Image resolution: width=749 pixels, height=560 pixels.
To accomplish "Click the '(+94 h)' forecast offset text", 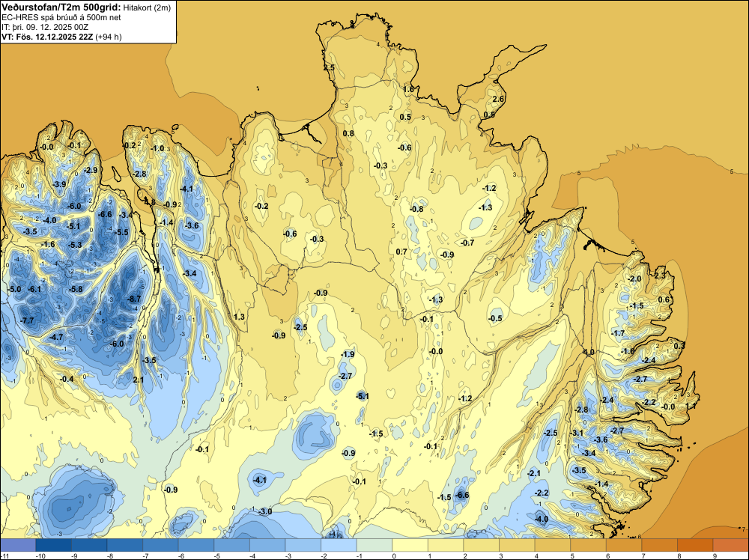I will tap(109, 37).
